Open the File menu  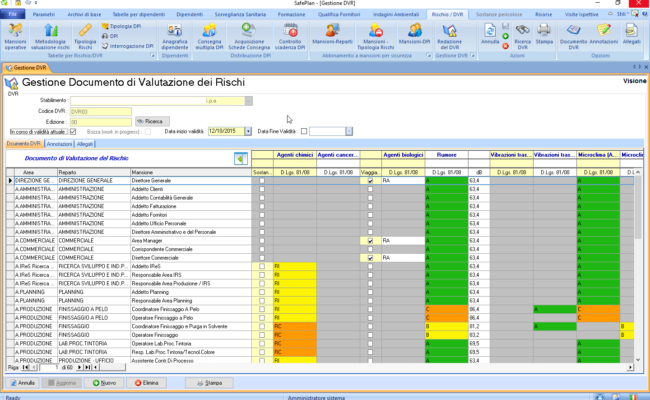tap(12, 15)
